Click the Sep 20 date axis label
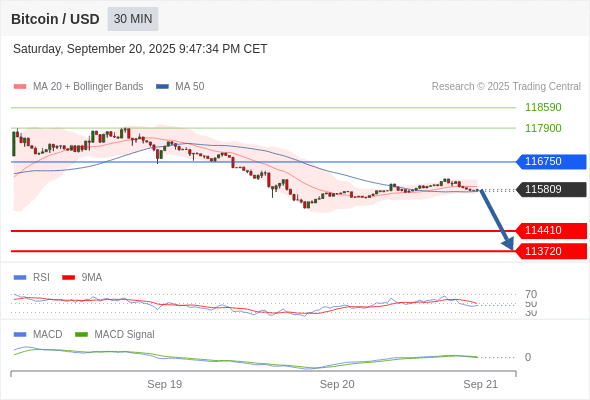The width and height of the screenshot is (590, 400). [x=337, y=384]
